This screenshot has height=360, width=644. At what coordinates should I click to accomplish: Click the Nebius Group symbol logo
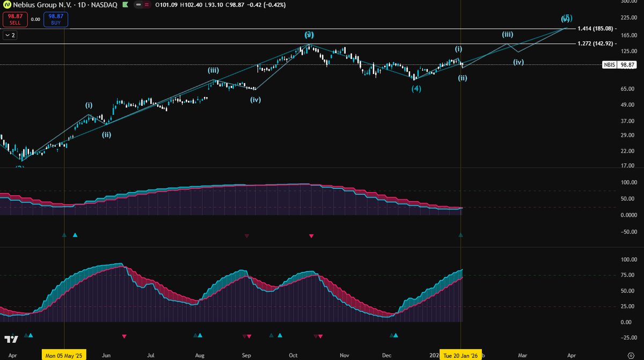pos(6,4)
